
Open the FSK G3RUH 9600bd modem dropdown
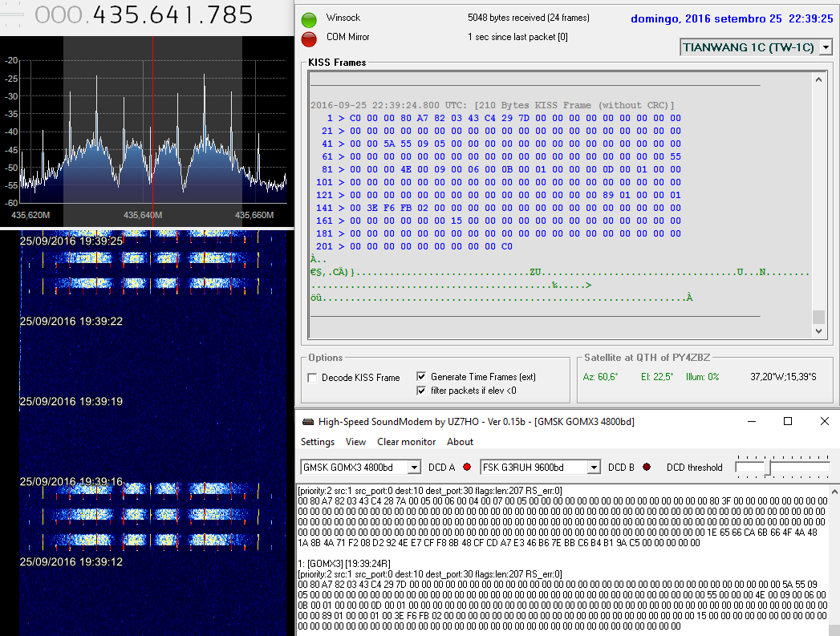(594, 468)
